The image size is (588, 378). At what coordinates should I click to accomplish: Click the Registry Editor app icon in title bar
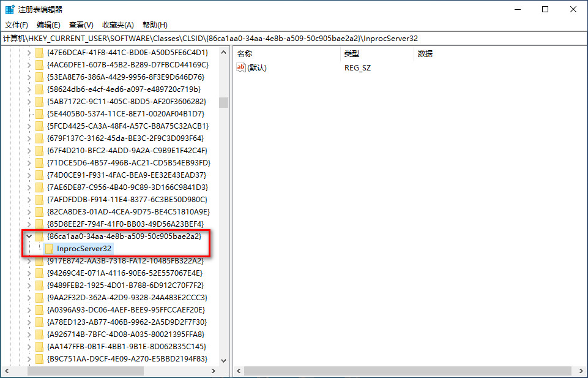[10, 9]
